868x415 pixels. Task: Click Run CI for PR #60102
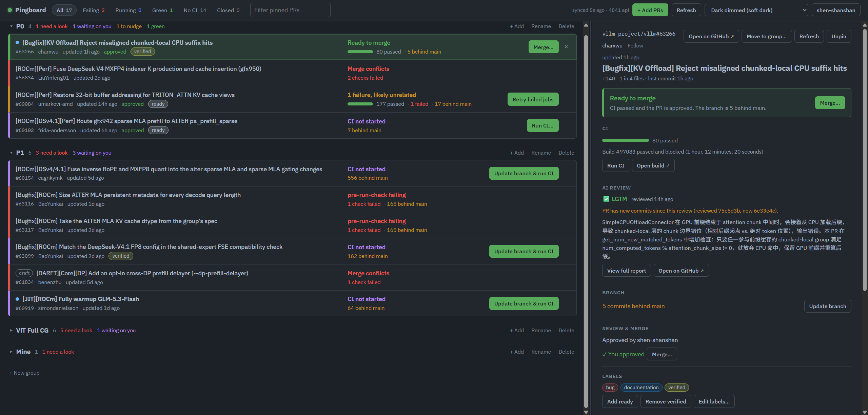(x=542, y=125)
